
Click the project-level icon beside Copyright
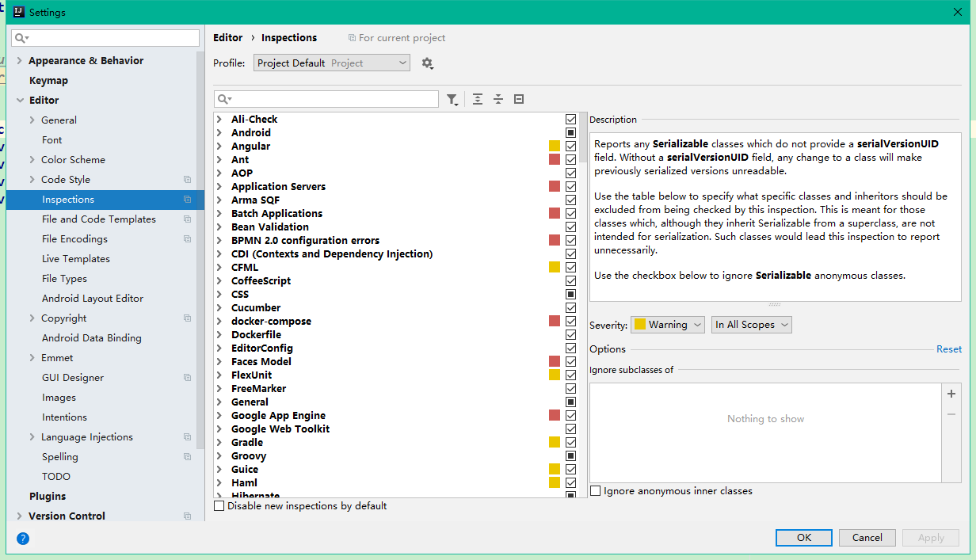[x=188, y=318]
